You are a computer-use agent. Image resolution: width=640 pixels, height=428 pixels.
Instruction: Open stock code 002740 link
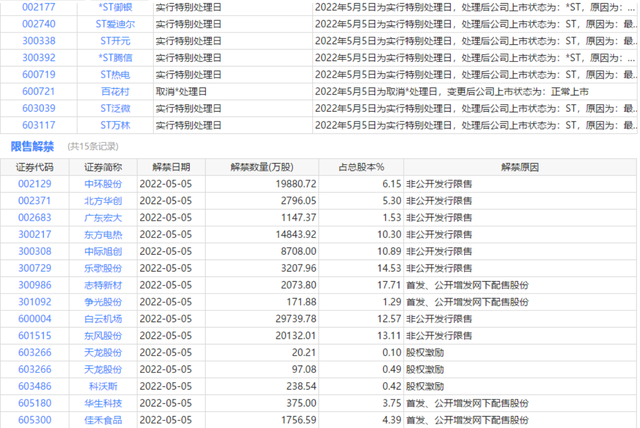point(39,24)
